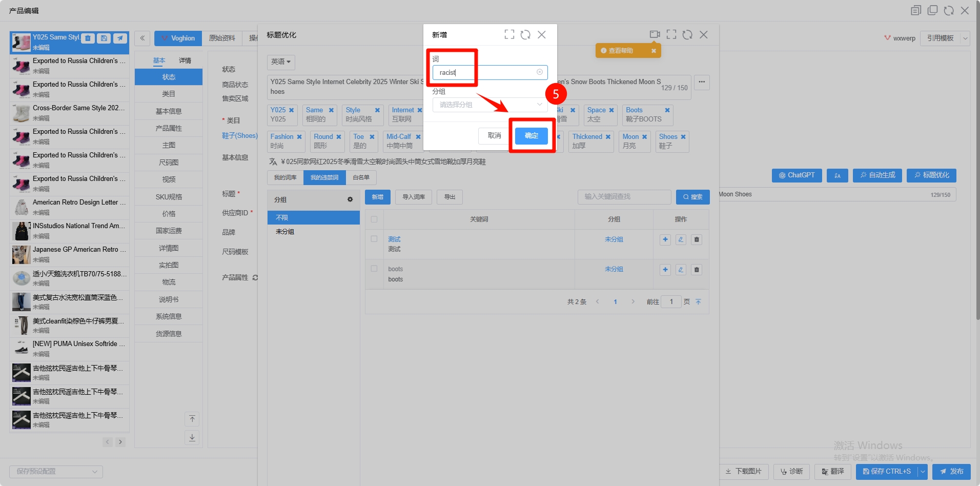Check the boots keyword row checkbox
Screen dimensions: 980x486
pos(374,269)
